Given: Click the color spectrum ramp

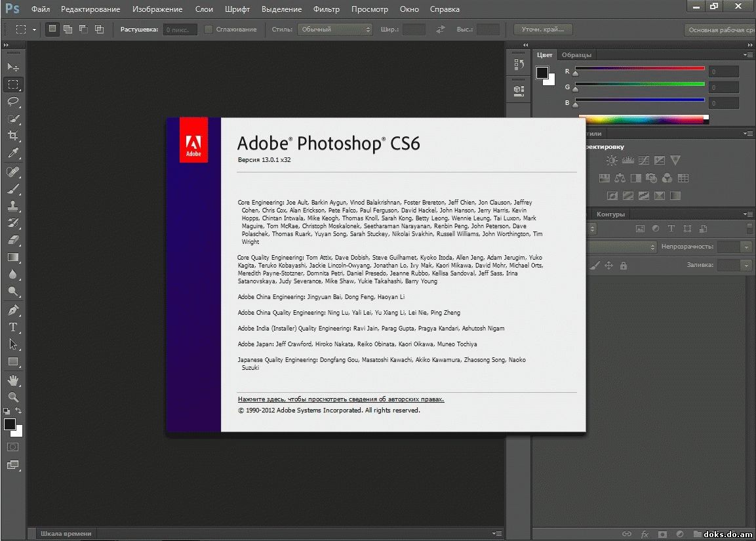Looking at the screenshot, I should [644, 119].
